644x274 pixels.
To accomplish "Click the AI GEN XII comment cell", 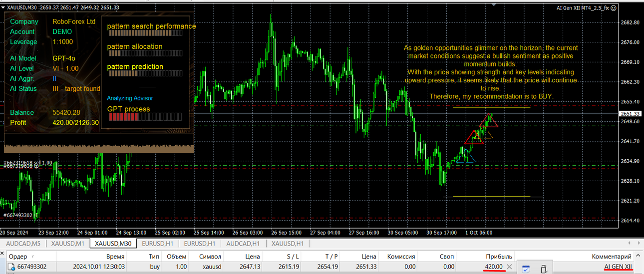I will pos(618,267).
